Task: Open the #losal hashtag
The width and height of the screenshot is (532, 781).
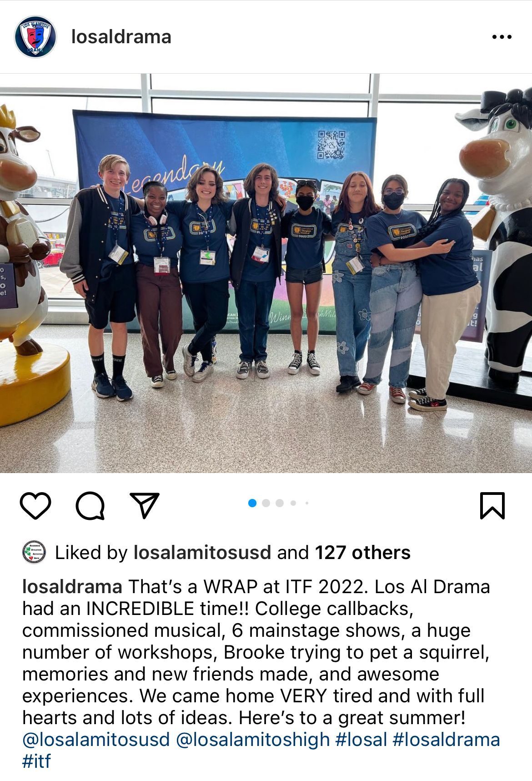Action: point(361,740)
